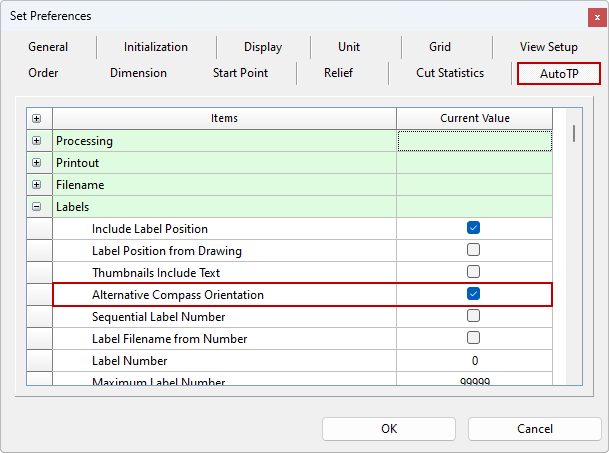Viewport: 609px width, 453px height.
Task: Open the Cut Statistics tab
Action: (450, 73)
